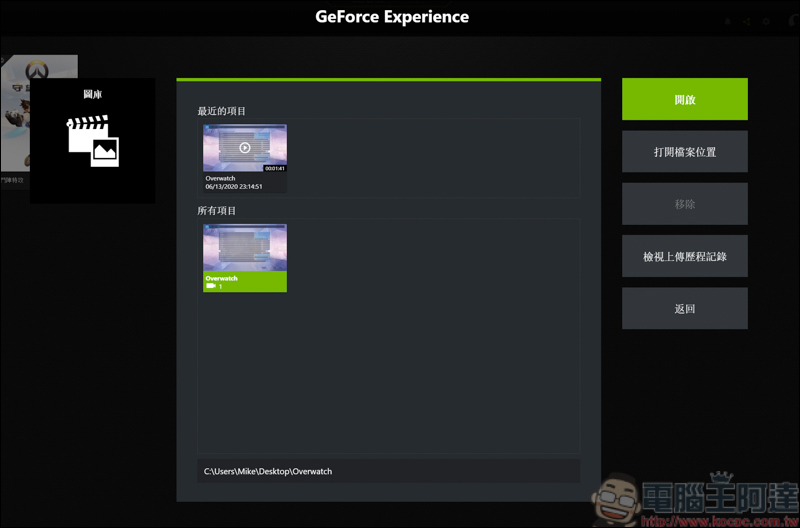Click the video camera icon on the Overwatch folder
Screen dimensions: 800x528
point(211,286)
